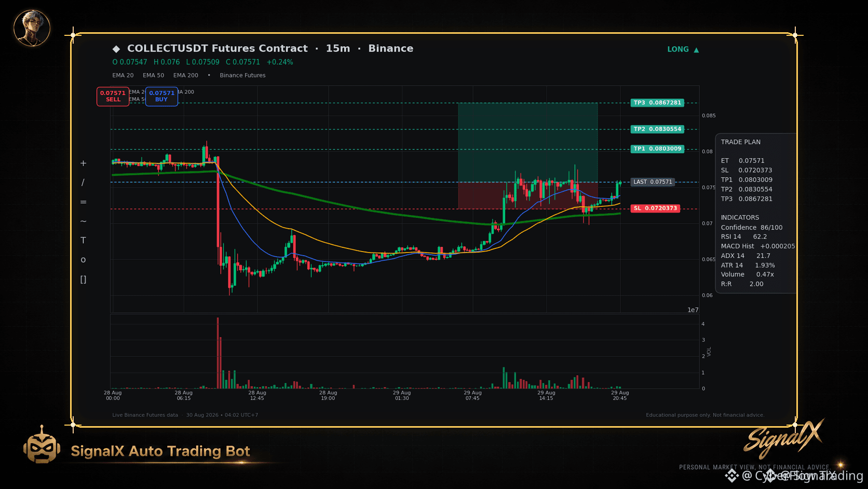Click the VOL axis label

click(x=709, y=352)
